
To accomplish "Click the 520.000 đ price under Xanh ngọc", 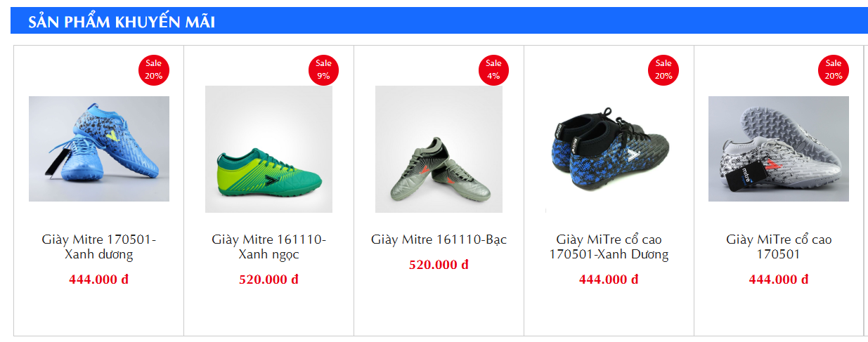I will pos(268,279).
